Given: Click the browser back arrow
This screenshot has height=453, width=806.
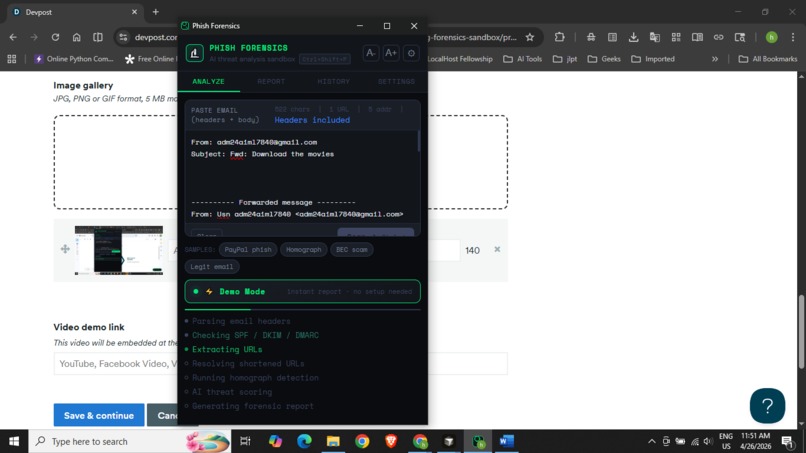Looking at the screenshot, I should 13,37.
